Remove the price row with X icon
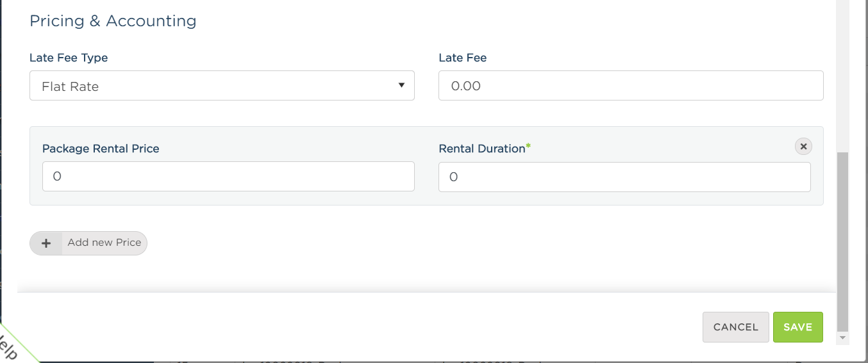868x363 pixels. pyautogui.click(x=803, y=147)
